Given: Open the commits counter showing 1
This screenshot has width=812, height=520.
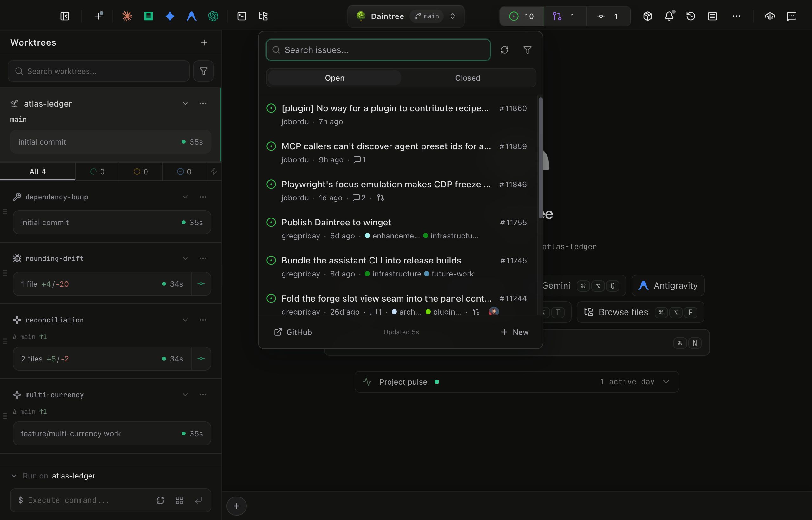Looking at the screenshot, I should tap(608, 16).
